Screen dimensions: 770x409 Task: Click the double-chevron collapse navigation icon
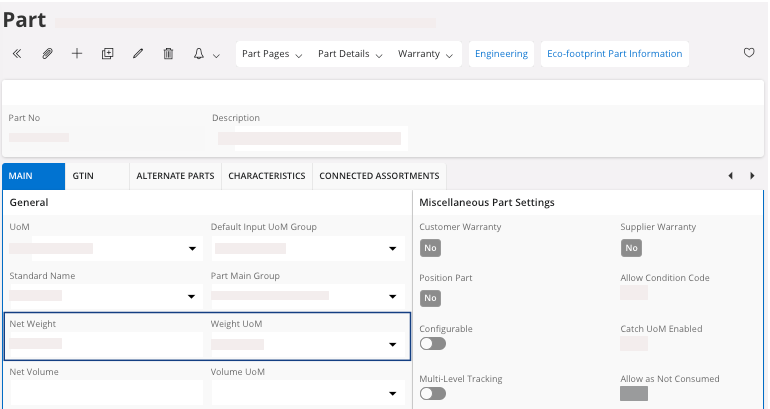click(17, 54)
